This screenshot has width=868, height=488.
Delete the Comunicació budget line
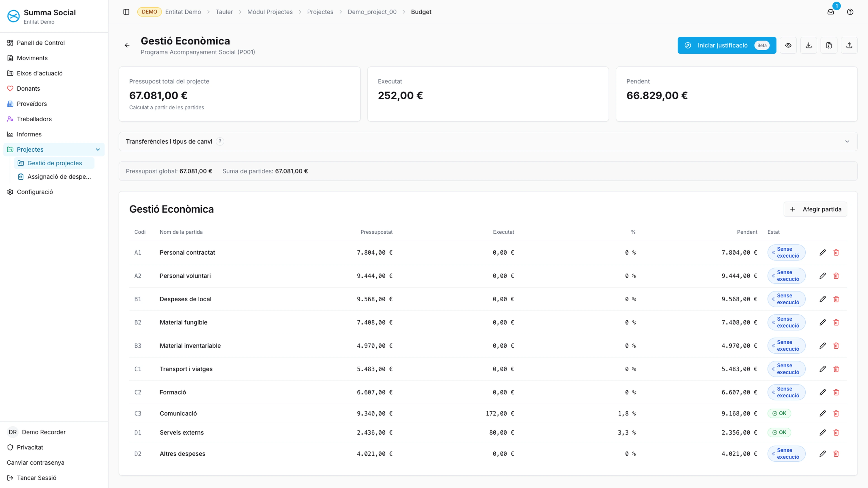[836, 414]
